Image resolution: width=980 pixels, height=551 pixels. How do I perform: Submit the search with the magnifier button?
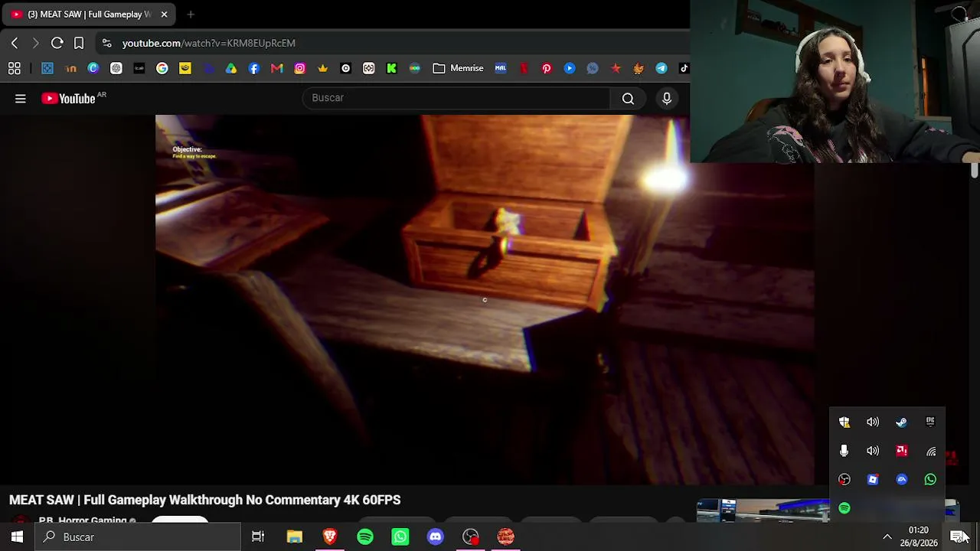point(628,98)
